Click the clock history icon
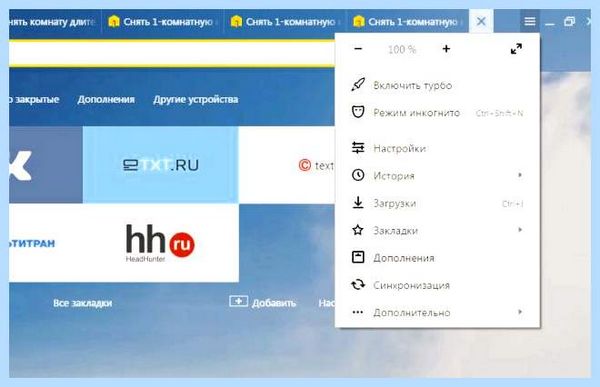This screenshot has width=600, height=387. click(x=358, y=175)
